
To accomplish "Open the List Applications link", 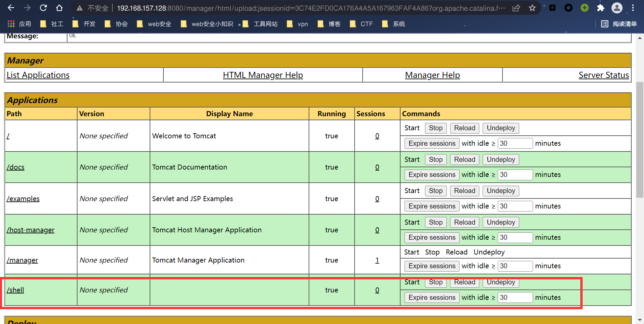I will tap(38, 75).
